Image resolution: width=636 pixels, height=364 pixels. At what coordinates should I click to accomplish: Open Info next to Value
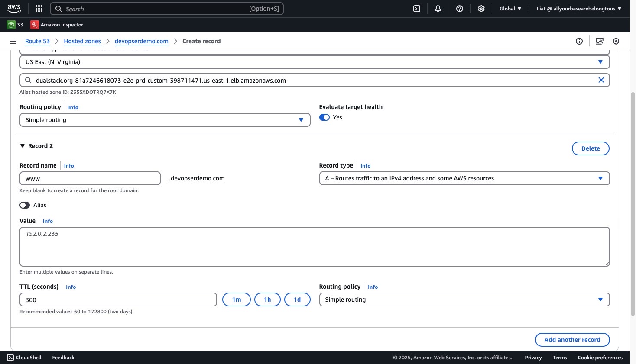tap(48, 221)
